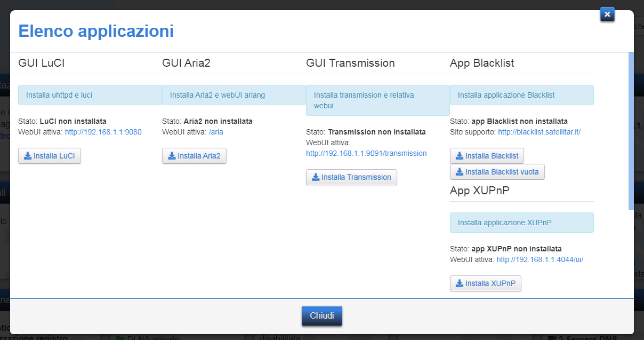Install Blacklist using its button
Viewport: 644px width, 340px height.
[487, 155]
